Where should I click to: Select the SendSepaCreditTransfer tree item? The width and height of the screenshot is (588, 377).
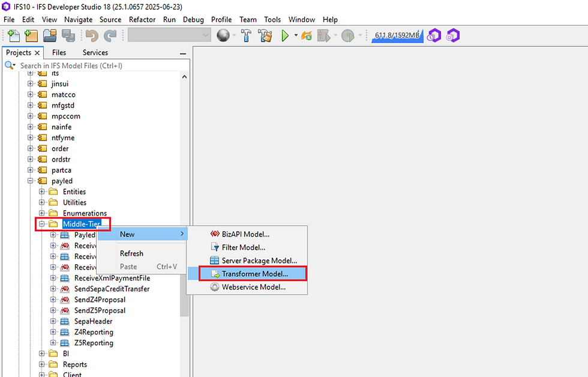click(112, 289)
